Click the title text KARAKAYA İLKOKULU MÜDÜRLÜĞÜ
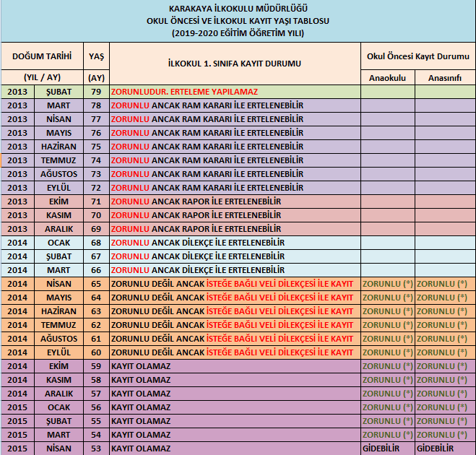476x455 pixels. click(x=238, y=9)
